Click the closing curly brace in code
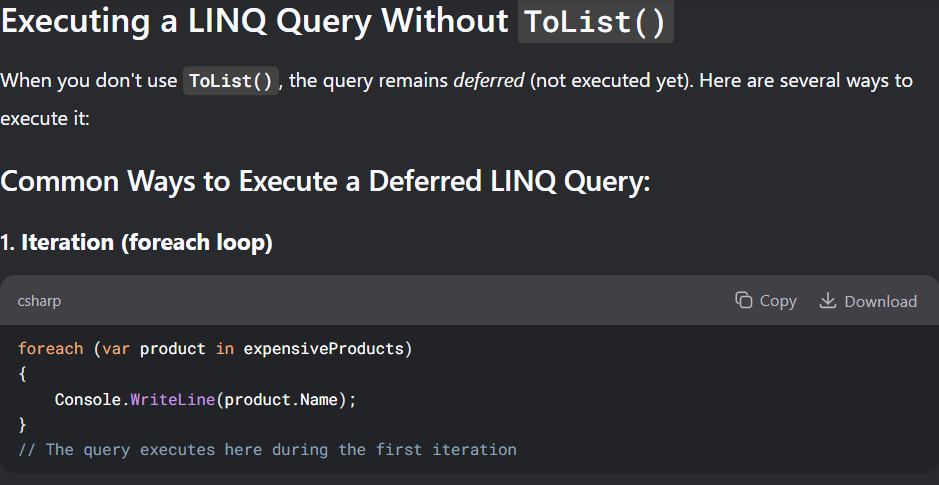The width and height of the screenshot is (939, 485). (x=22, y=425)
